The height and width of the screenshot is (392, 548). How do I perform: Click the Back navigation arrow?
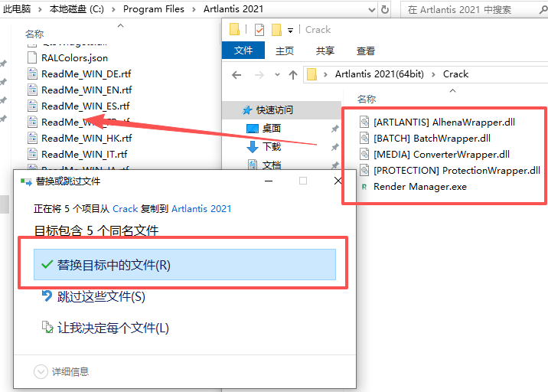pyautogui.click(x=236, y=75)
